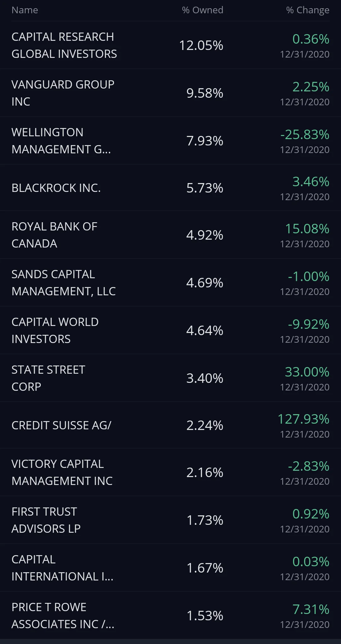Select Price T Rowe Associates row
This screenshot has width=341, height=644.
[x=170, y=616]
